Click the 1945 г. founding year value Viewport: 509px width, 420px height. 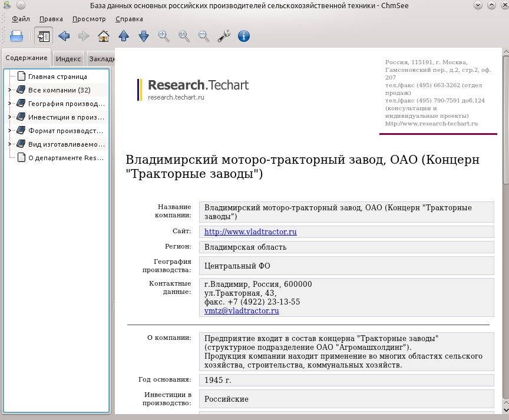pyautogui.click(x=217, y=380)
